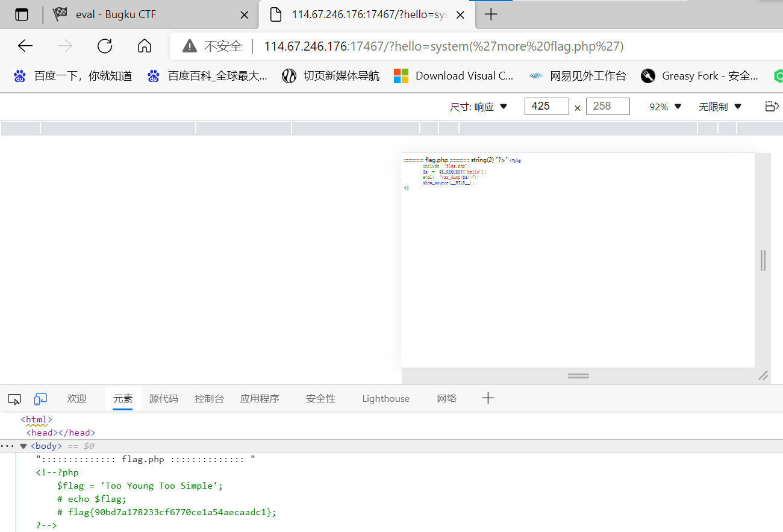The height and width of the screenshot is (532, 783).
Task: Open the 无限制 throttling dropdown
Action: (720, 107)
